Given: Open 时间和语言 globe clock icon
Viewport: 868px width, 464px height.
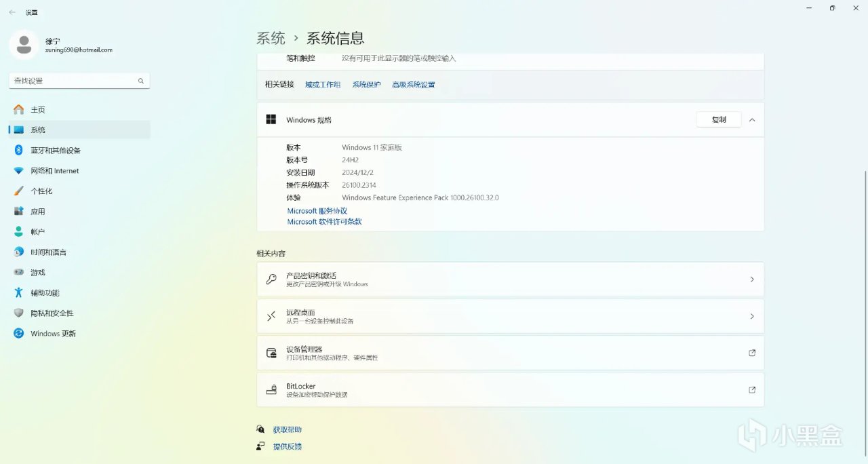Looking at the screenshot, I should [19, 252].
